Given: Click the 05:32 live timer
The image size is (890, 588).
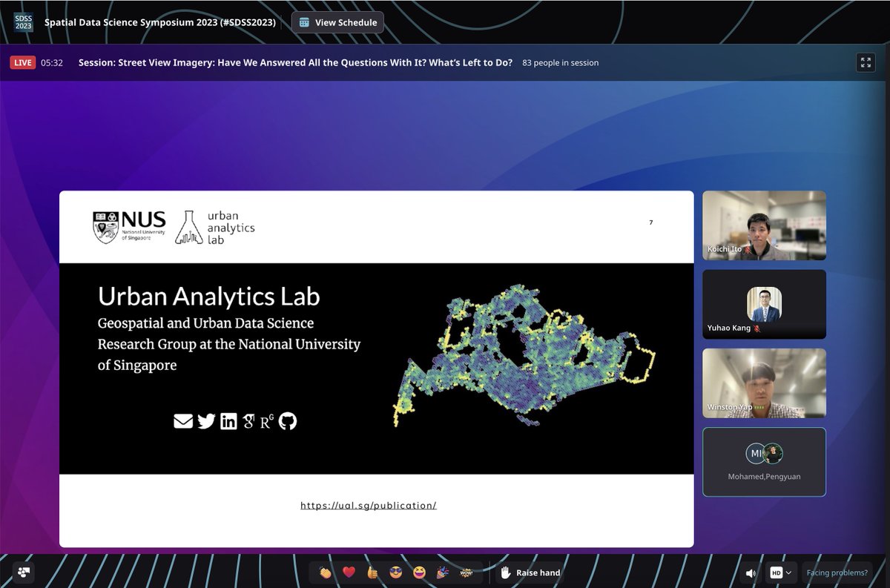Looking at the screenshot, I should tap(52, 63).
